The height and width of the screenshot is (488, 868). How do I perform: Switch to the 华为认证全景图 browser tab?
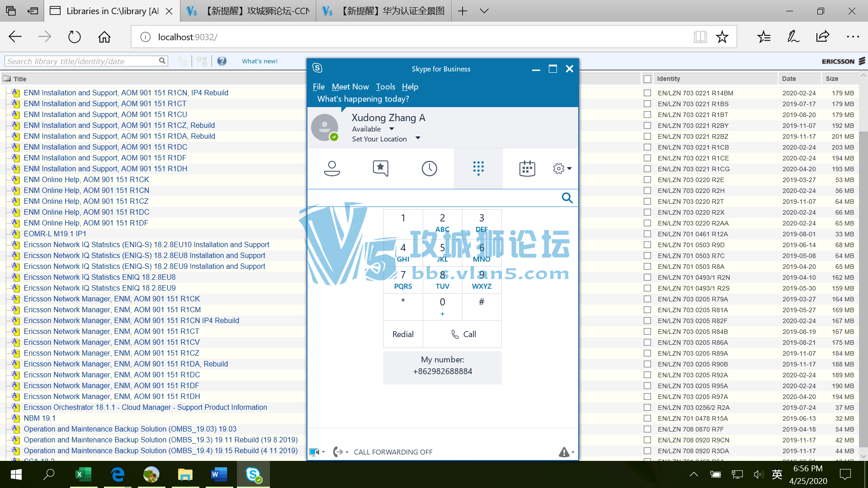(383, 11)
